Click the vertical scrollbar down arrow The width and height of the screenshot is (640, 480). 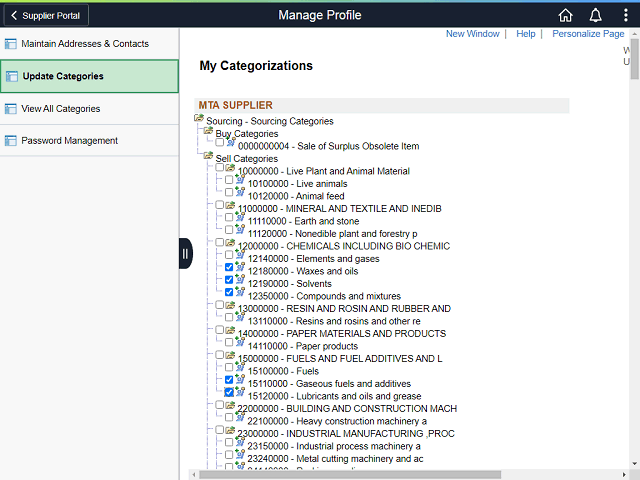pyautogui.click(x=635, y=464)
